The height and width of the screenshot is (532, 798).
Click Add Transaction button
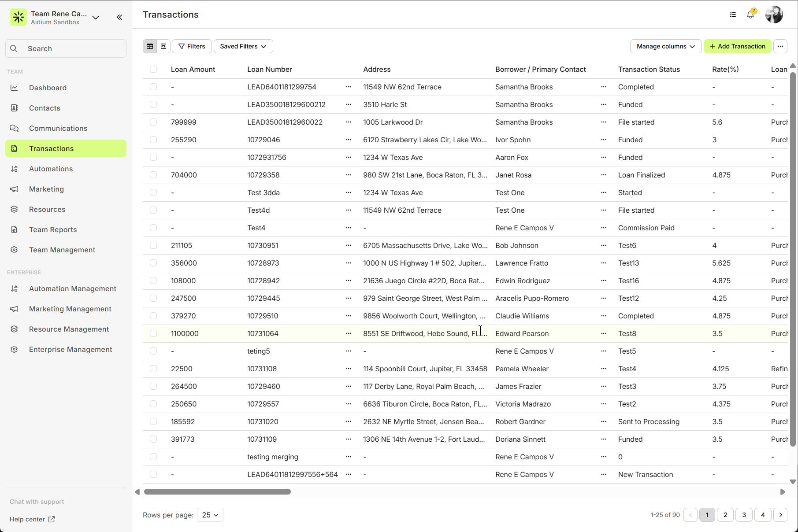pos(737,46)
